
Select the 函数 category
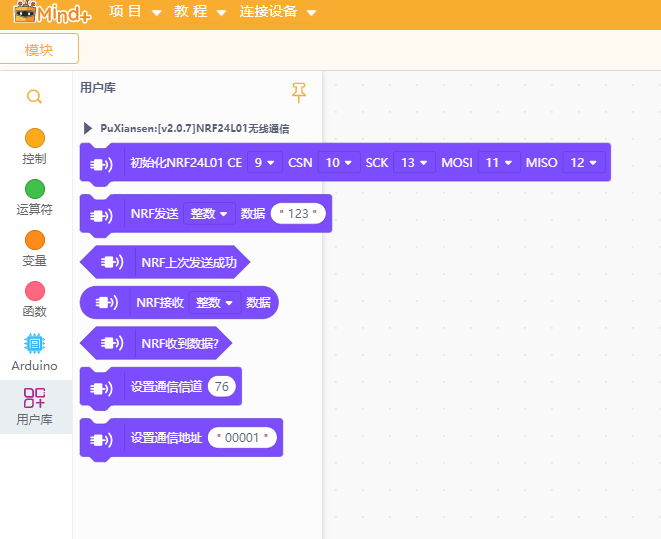click(35, 300)
